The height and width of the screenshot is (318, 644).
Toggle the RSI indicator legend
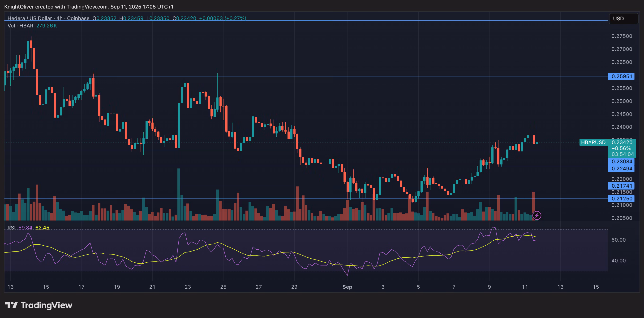pyautogui.click(x=12, y=228)
